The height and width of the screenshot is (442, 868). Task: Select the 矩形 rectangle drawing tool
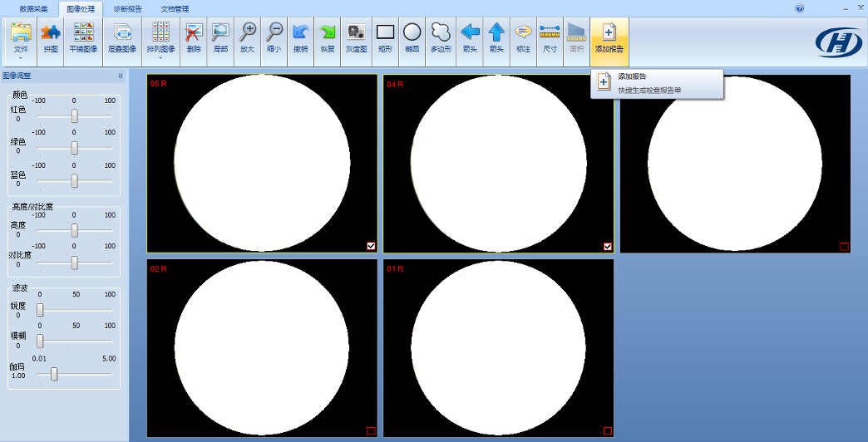point(385,42)
